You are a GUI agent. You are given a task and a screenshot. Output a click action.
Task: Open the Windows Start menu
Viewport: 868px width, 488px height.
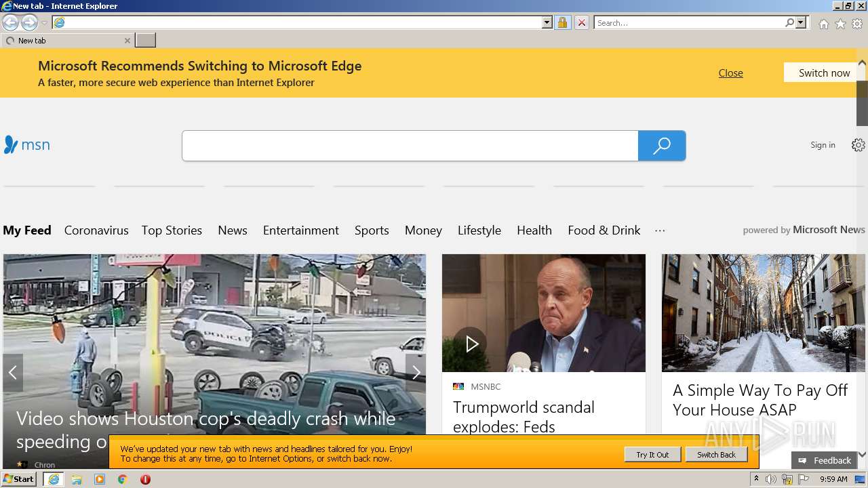pos(19,479)
